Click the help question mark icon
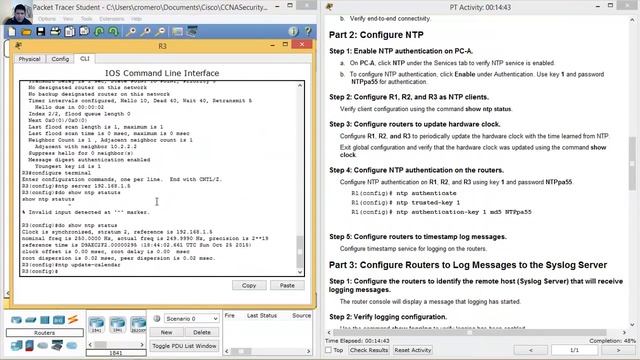Image resolution: width=640 pixels, height=360 pixels. 308,31
